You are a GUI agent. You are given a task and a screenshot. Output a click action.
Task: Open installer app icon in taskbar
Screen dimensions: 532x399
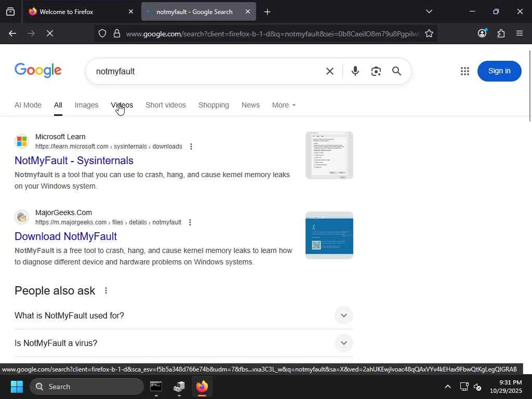tap(179, 387)
